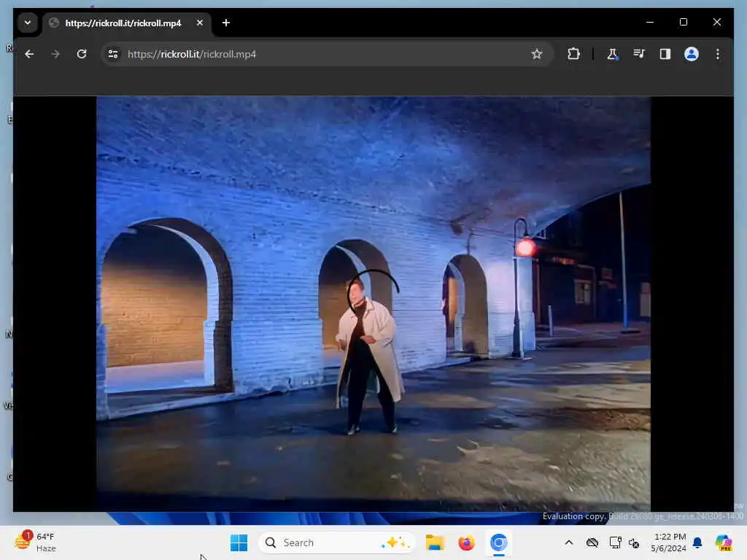Click the video to toggle playback
This screenshot has width=747, height=560.
(373, 304)
